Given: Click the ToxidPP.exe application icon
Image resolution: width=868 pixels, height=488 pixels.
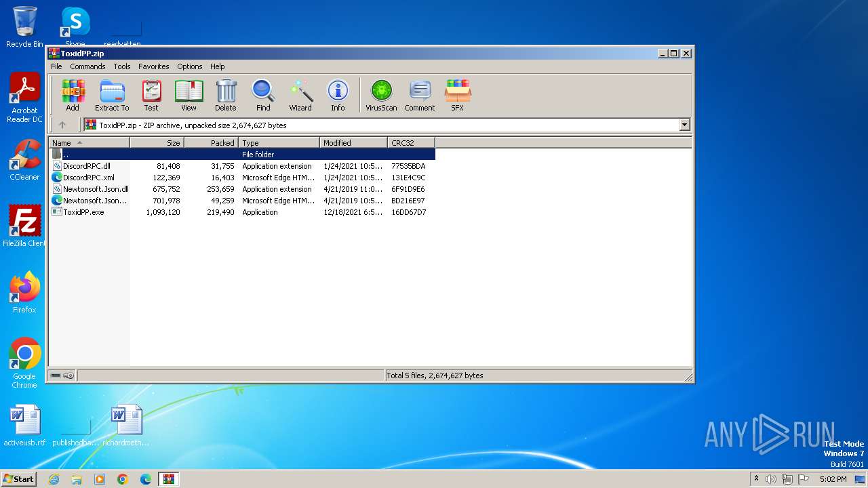Looking at the screenshot, I should click(x=57, y=212).
